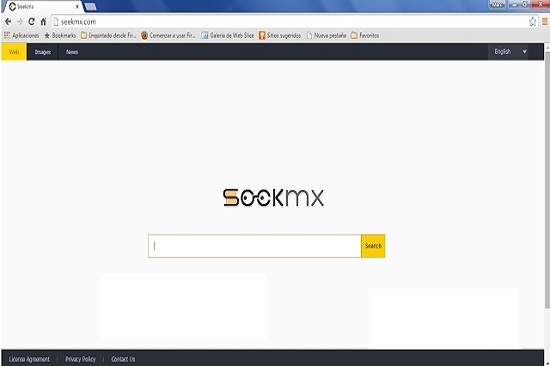Click scrollbar down arrow
Image resolution: width=550 pixels, height=366 pixels.
547,364
